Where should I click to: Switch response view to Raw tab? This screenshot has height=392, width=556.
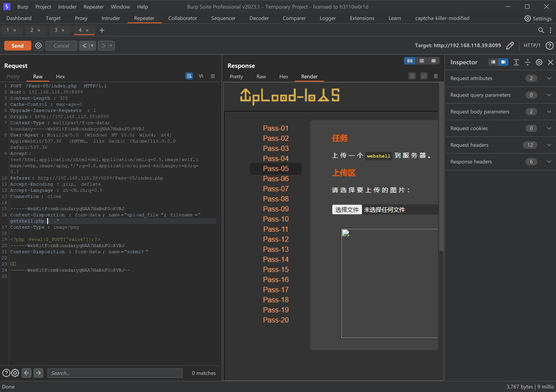pos(261,77)
